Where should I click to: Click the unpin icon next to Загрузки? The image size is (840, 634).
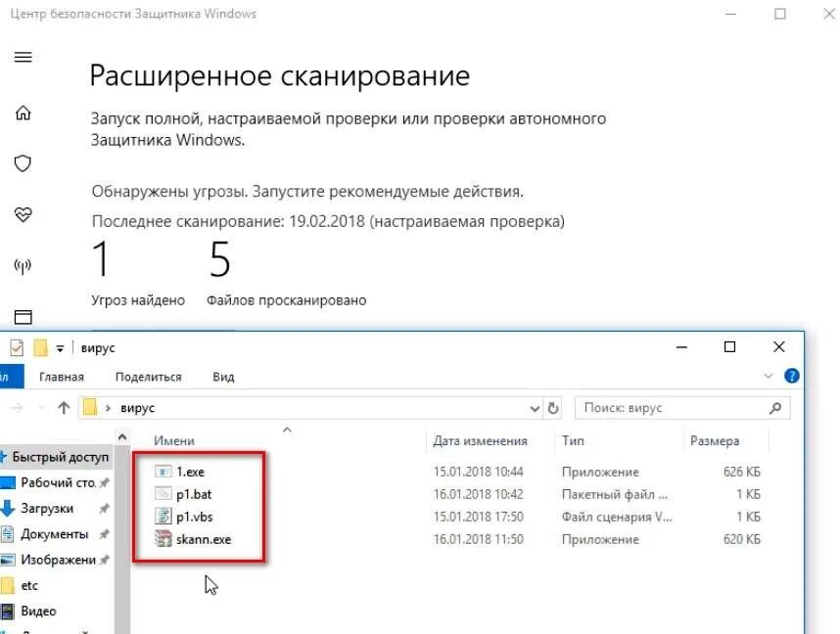pyautogui.click(x=104, y=508)
